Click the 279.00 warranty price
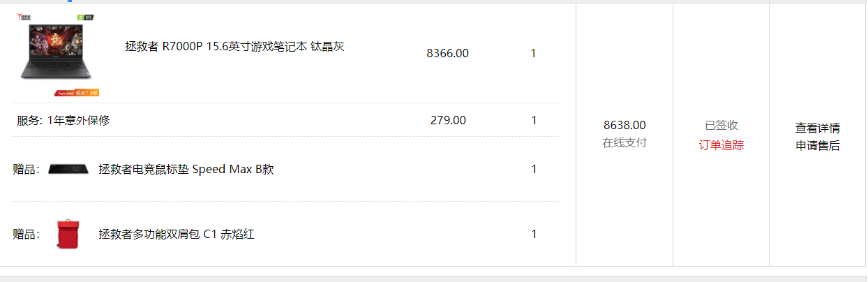Viewport: 868px width, 282px height. [x=448, y=120]
